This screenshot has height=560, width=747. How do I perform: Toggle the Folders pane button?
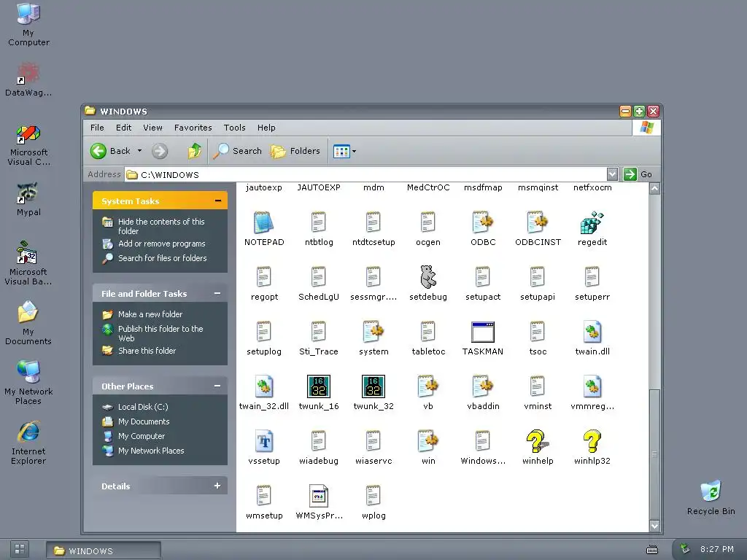pyautogui.click(x=295, y=151)
